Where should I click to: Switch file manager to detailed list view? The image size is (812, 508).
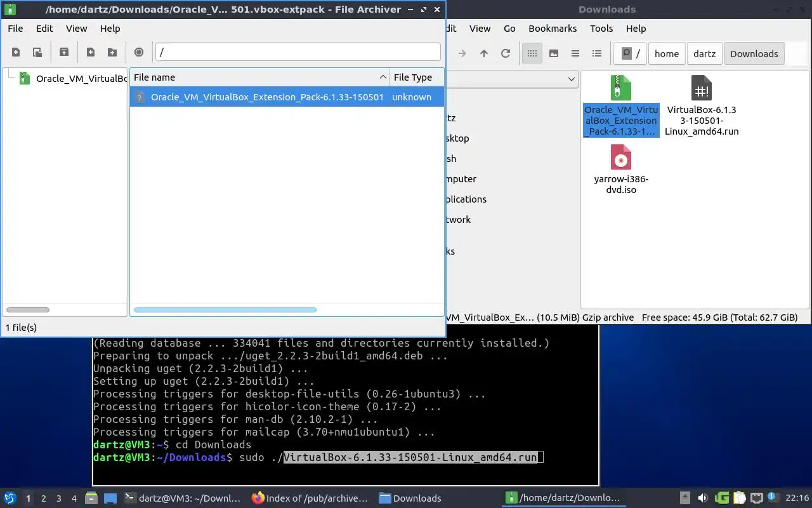597,53
